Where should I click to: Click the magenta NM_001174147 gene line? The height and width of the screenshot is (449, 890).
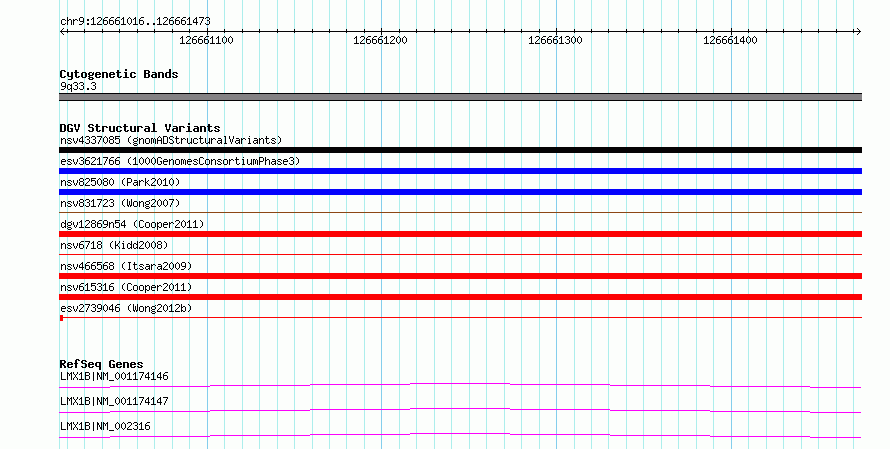460,411
